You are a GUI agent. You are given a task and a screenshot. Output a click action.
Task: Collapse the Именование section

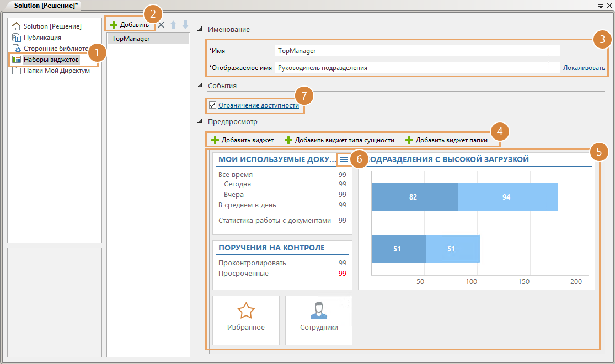[200, 30]
